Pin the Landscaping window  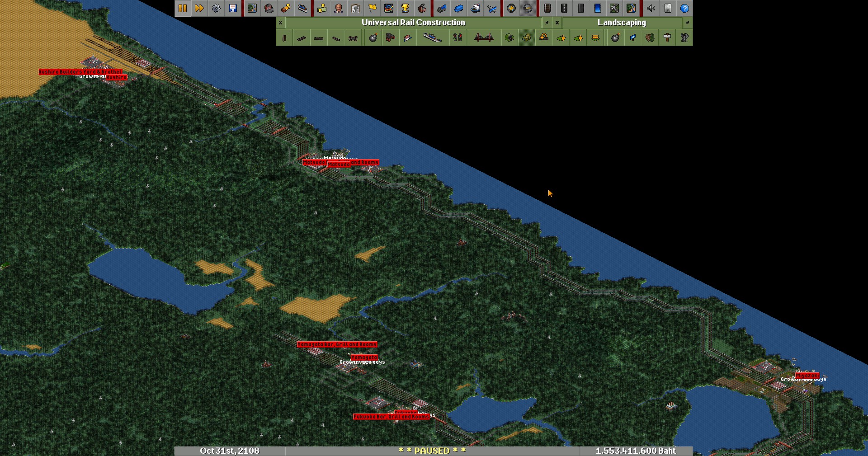(x=687, y=23)
